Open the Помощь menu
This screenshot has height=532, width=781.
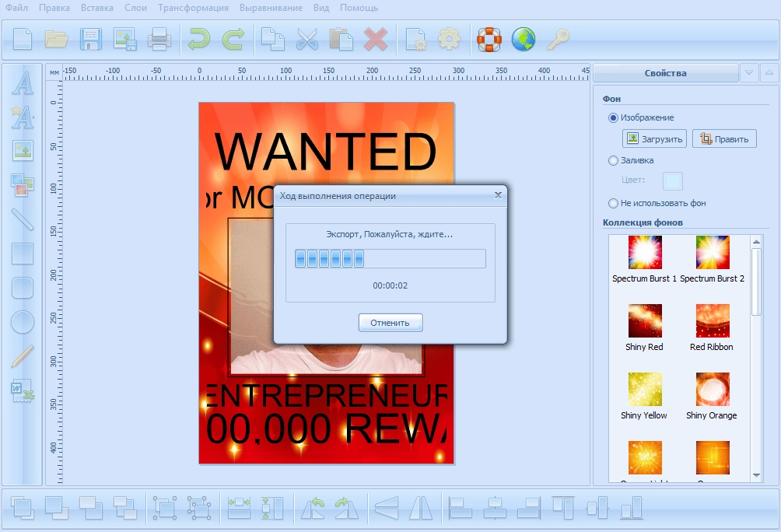pos(359,8)
